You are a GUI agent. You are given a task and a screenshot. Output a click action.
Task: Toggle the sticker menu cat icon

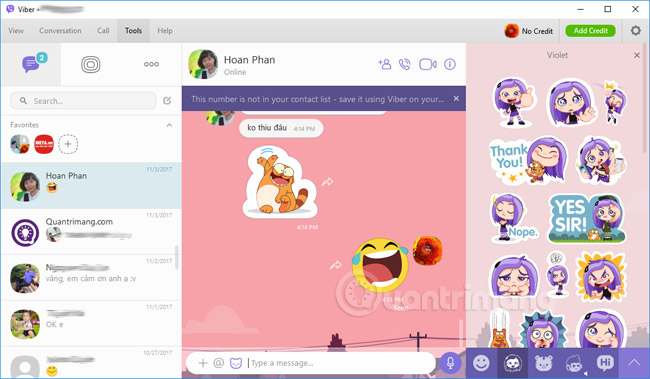pyautogui.click(x=236, y=363)
